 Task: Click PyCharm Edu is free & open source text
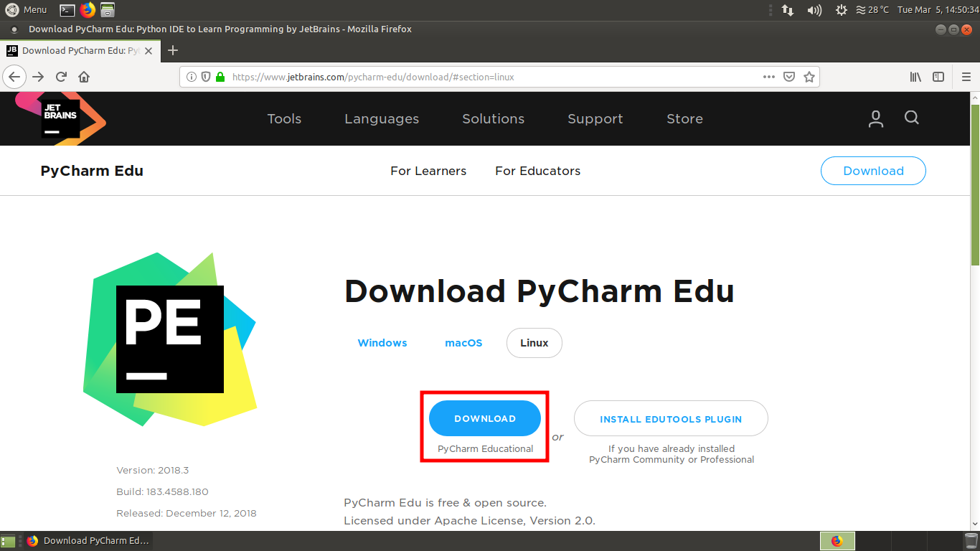[446, 503]
